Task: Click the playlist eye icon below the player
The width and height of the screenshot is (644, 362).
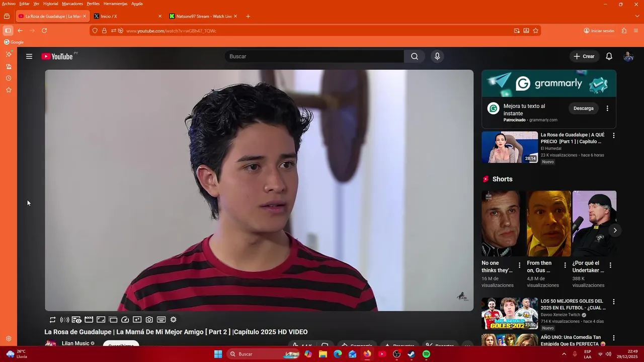Action: coord(76,320)
